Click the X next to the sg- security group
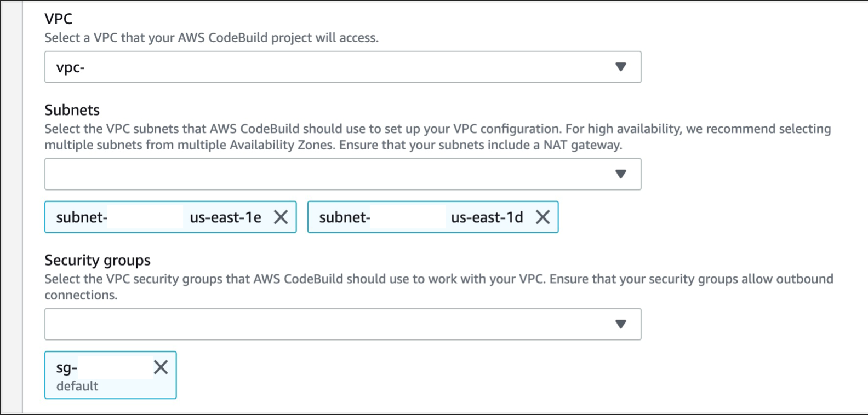This screenshot has width=868, height=415. click(161, 367)
